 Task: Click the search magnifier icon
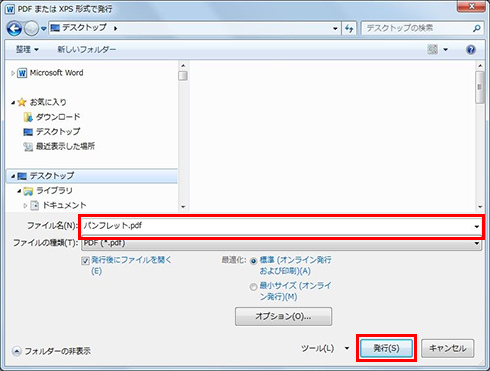(x=477, y=29)
